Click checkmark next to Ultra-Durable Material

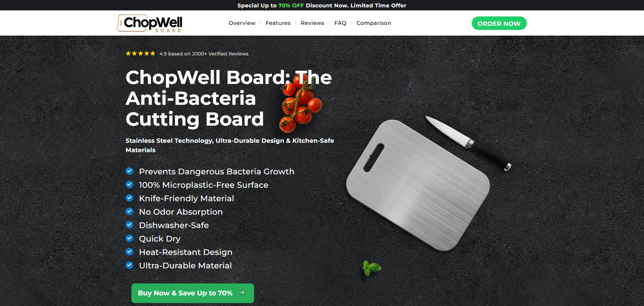[x=129, y=265]
